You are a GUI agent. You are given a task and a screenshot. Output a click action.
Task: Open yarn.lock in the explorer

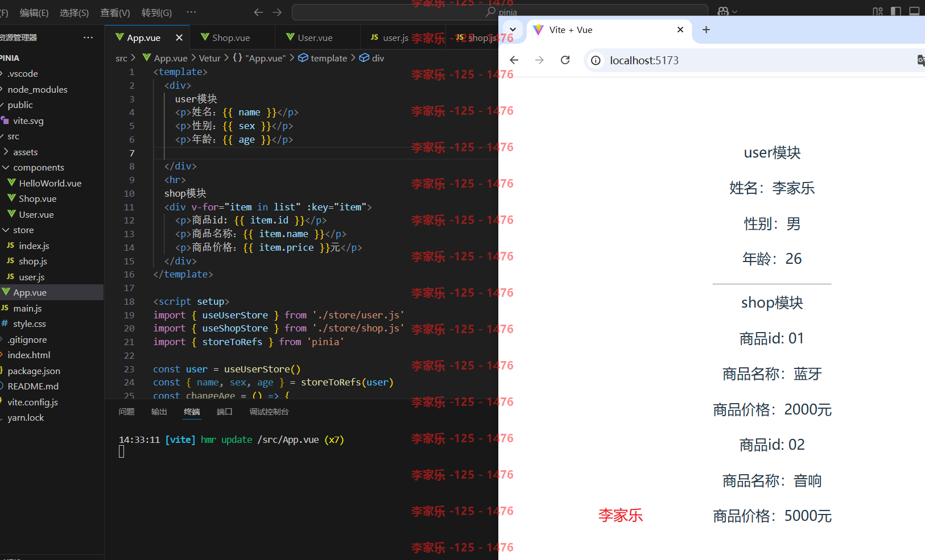(26, 417)
